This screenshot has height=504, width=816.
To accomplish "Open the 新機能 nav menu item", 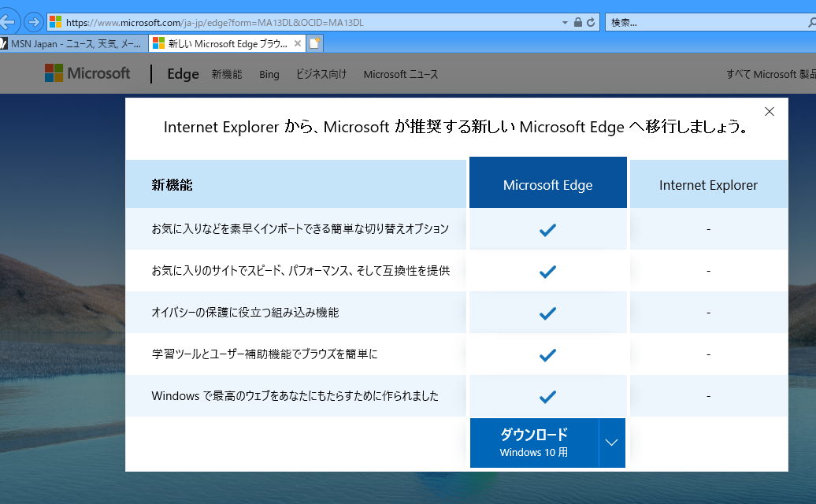I will pos(226,74).
